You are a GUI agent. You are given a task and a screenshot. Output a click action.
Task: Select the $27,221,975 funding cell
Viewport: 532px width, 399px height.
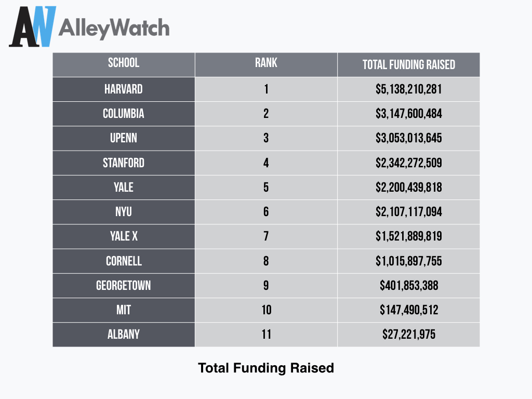[x=408, y=335]
